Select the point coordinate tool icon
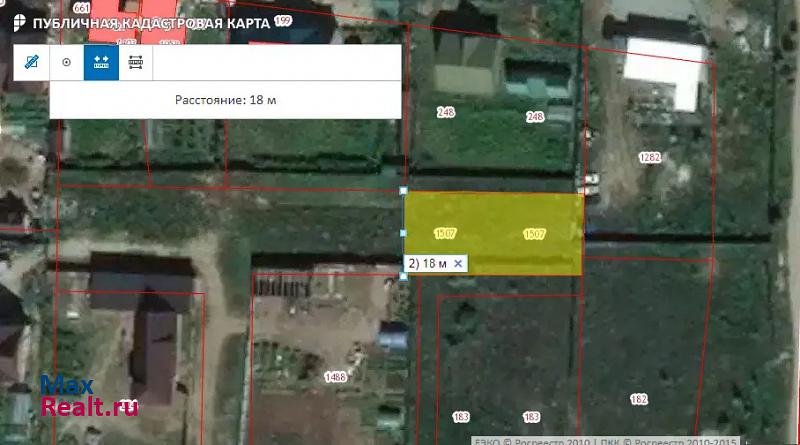The image size is (800, 445). tap(67, 62)
